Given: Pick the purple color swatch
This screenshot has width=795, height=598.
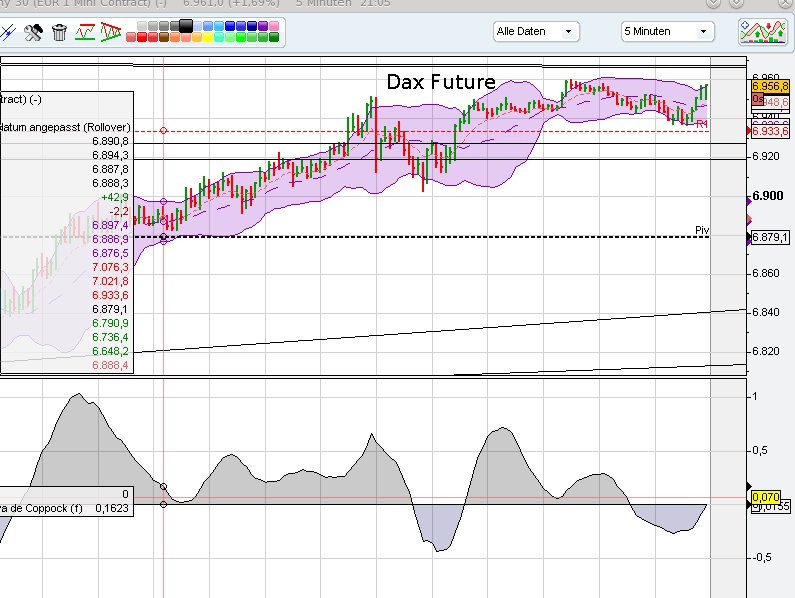Looking at the screenshot, I should (x=263, y=26).
